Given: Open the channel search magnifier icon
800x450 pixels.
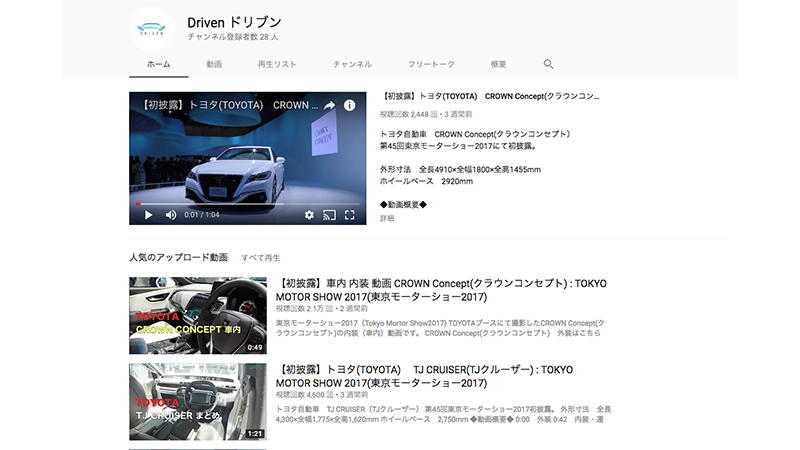Looking at the screenshot, I should coord(548,64).
